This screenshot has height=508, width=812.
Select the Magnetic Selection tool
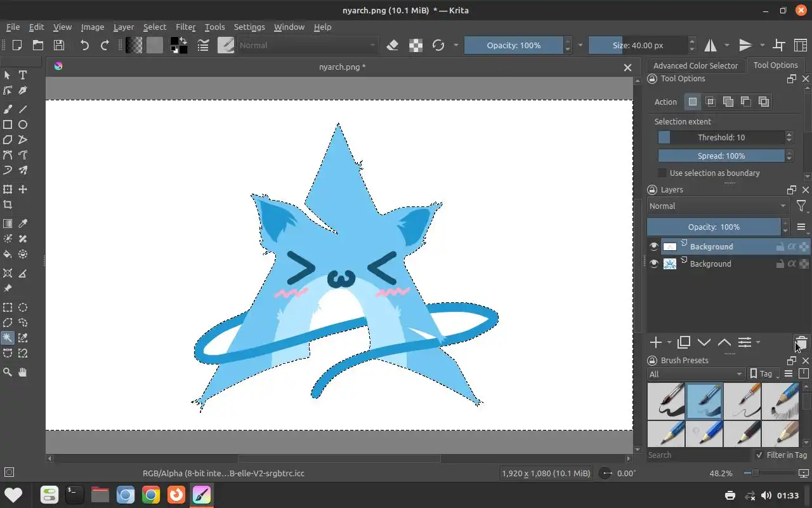pyautogui.click(x=23, y=353)
